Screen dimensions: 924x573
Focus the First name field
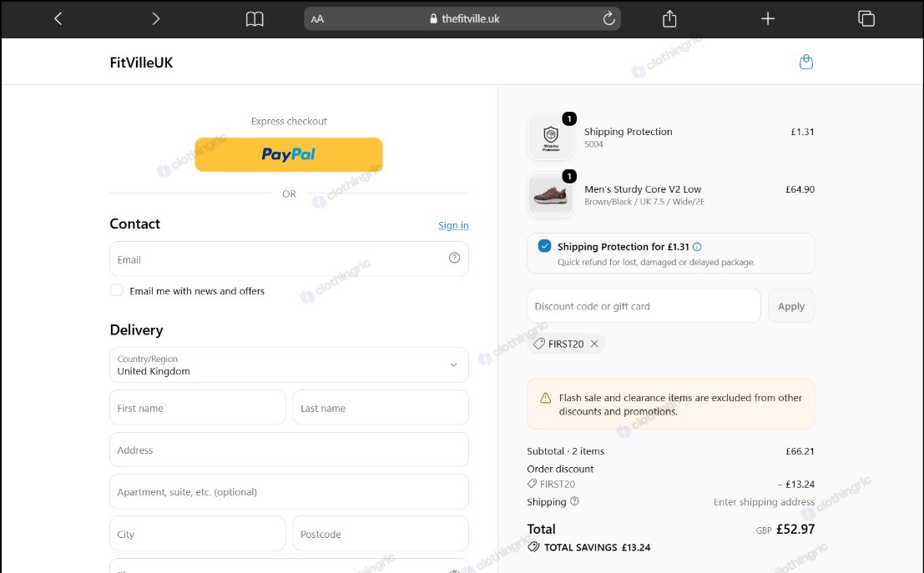click(x=198, y=408)
